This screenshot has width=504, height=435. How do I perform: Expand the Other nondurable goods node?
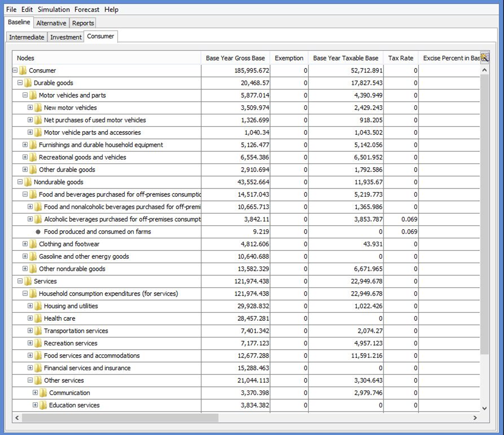25,269
